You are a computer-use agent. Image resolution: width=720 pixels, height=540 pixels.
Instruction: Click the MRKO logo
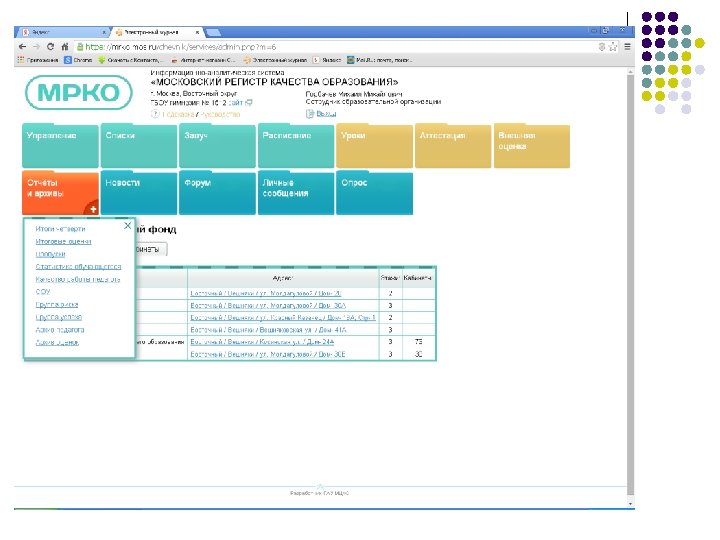pos(79,93)
